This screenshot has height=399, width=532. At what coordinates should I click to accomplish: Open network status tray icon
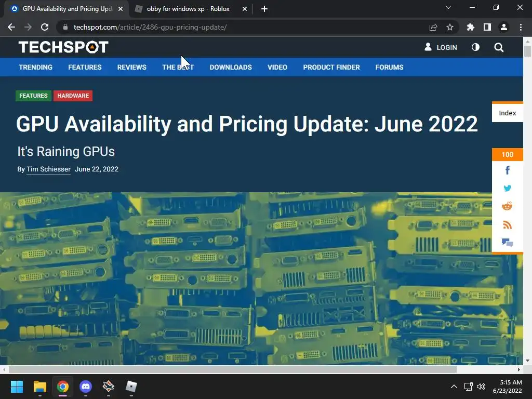469,387
